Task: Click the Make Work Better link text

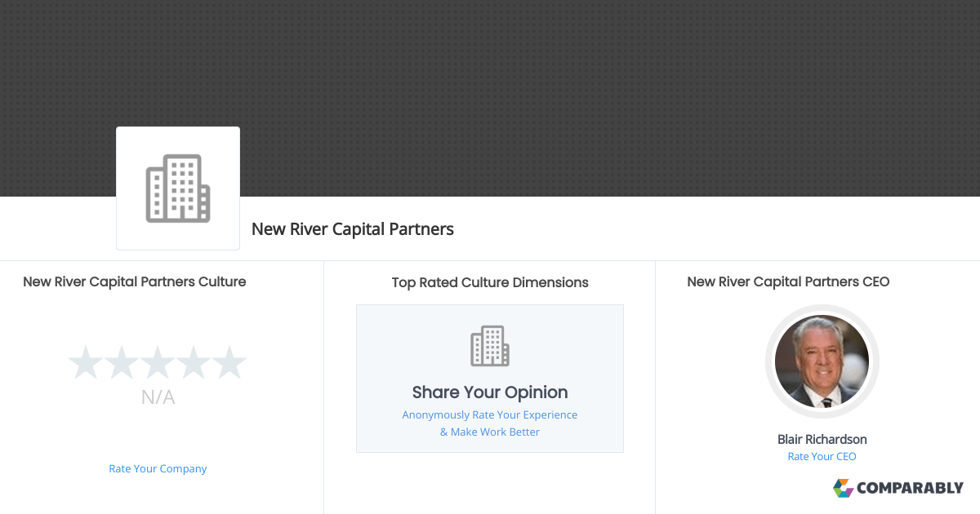Action: click(x=489, y=432)
